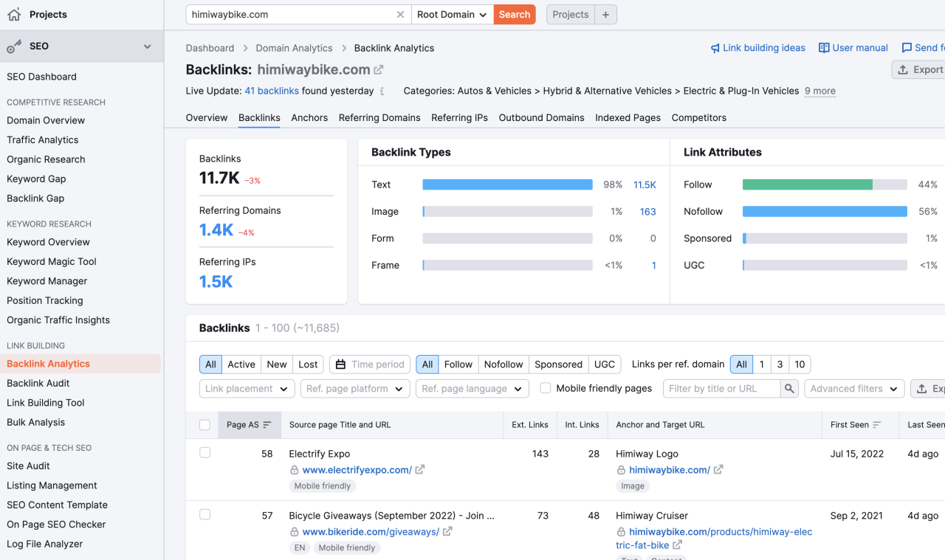The height and width of the screenshot is (560, 945).
Task: Open Site Audit in sidebar
Action: 28,466
